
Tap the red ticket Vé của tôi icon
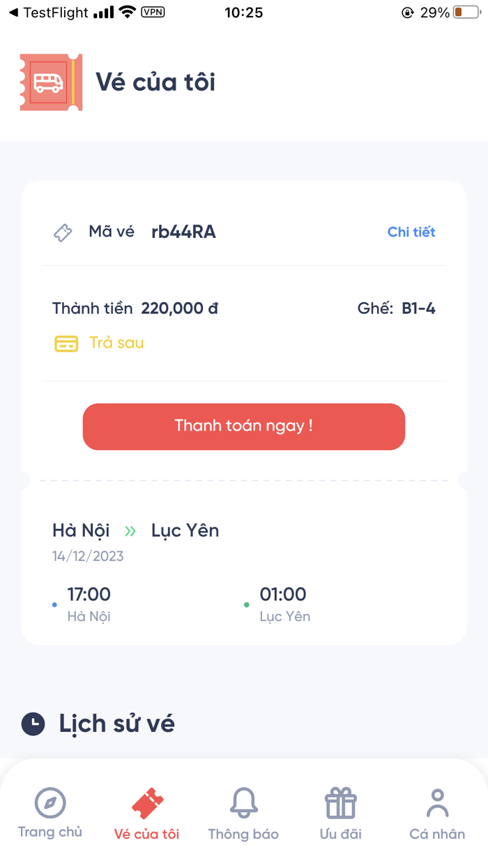[x=146, y=803]
